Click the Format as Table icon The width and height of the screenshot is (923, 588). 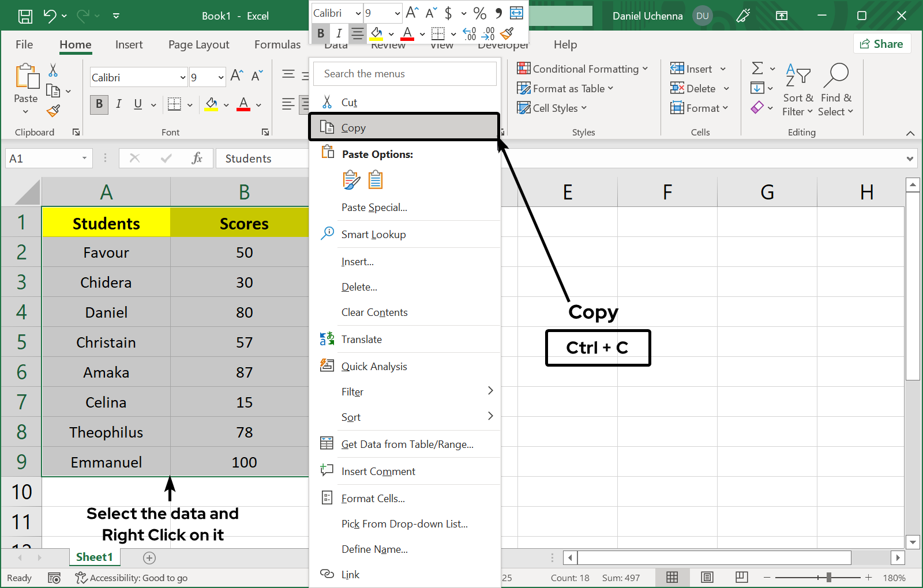pos(524,88)
